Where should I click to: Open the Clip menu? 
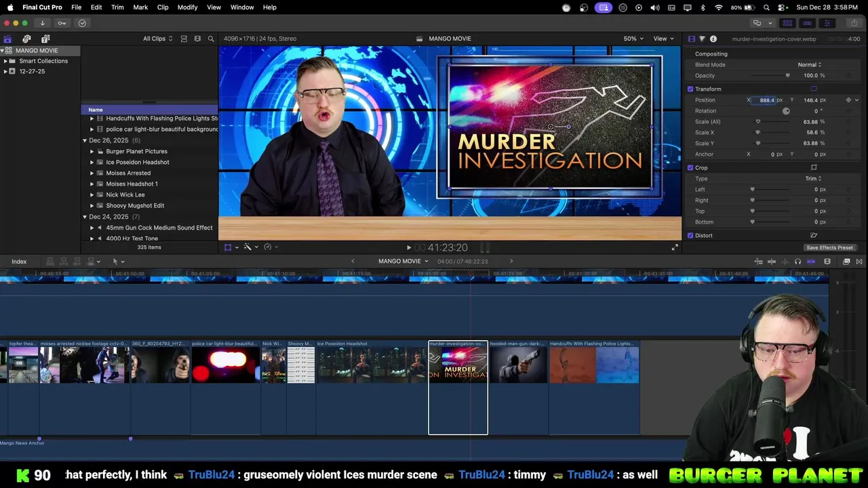[163, 7]
